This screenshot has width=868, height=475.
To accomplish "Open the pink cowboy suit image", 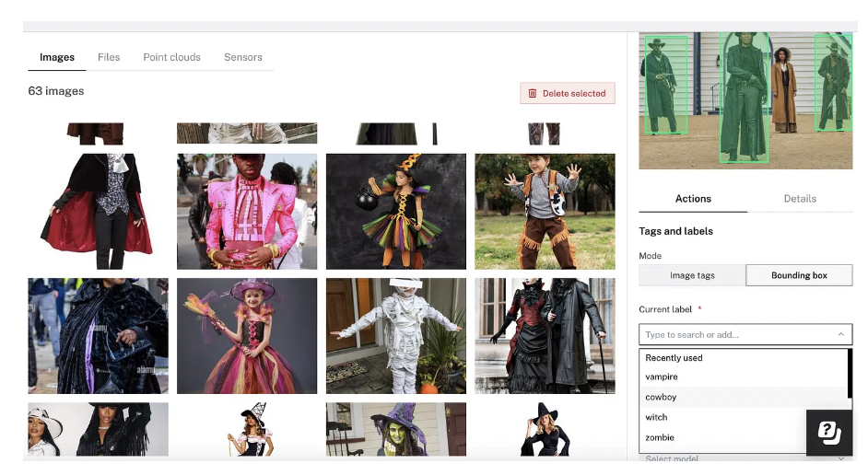I will [x=247, y=211].
